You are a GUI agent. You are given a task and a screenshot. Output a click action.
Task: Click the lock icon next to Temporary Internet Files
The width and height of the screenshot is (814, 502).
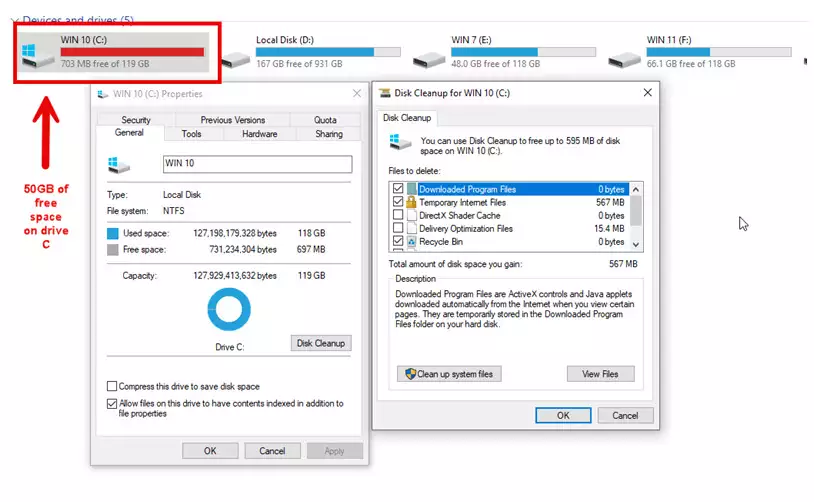pyautogui.click(x=411, y=202)
